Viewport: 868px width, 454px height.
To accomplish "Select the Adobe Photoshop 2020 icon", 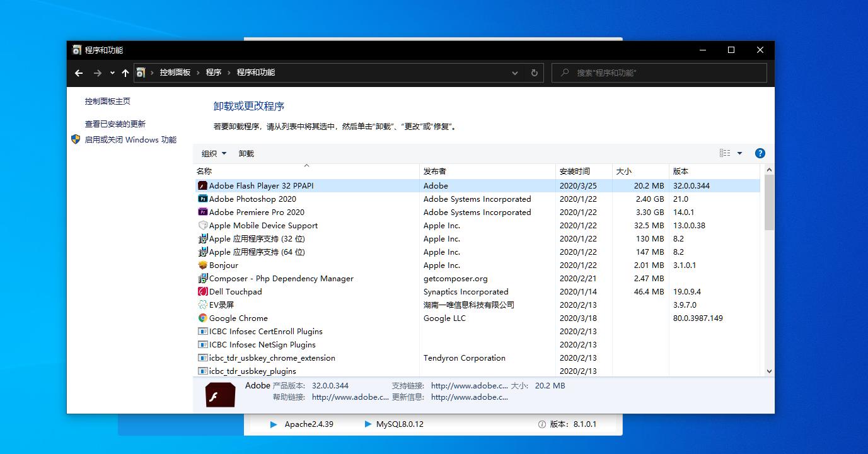I will (x=203, y=199).
